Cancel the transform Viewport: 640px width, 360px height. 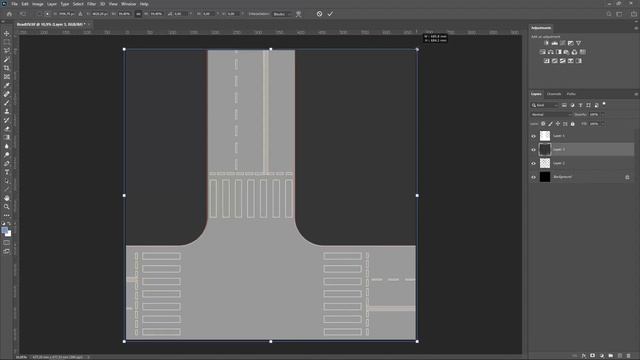pyautogui.click(x=319, y=14)
